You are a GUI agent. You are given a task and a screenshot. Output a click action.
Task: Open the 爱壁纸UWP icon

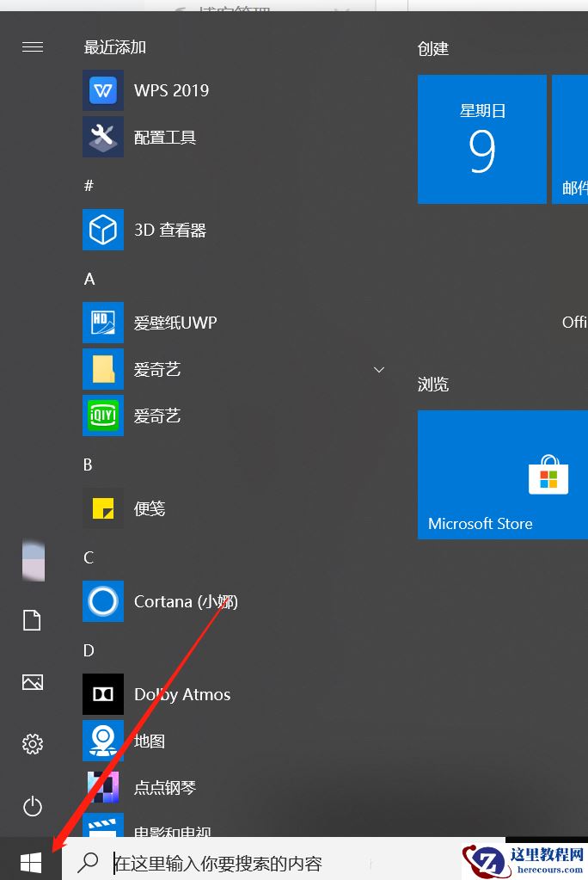(x=103, y=323)
